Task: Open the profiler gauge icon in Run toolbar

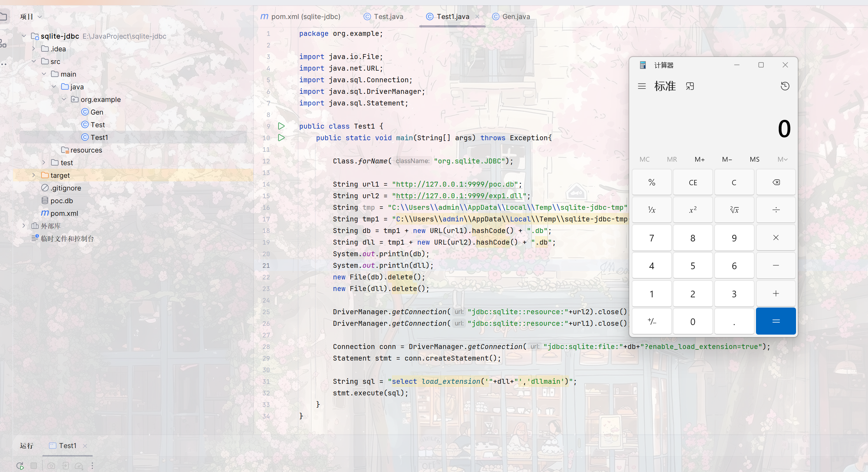Action: point(79,466)
